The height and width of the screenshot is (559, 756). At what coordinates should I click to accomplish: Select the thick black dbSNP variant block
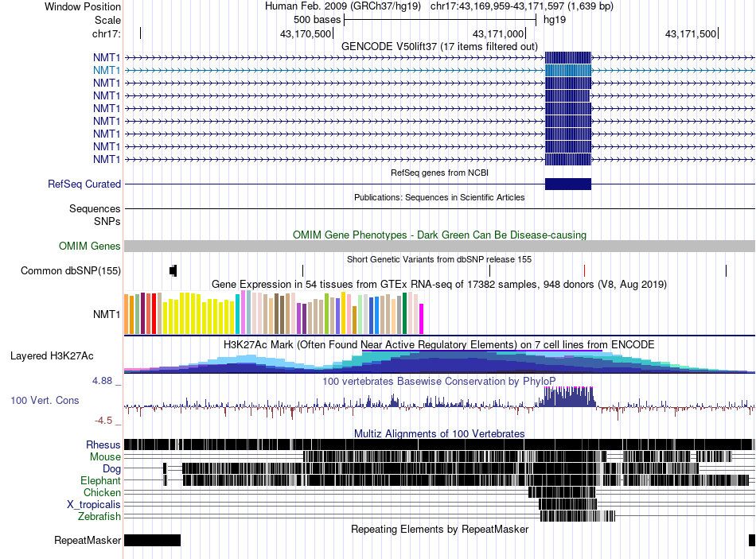tap(173, 270)
